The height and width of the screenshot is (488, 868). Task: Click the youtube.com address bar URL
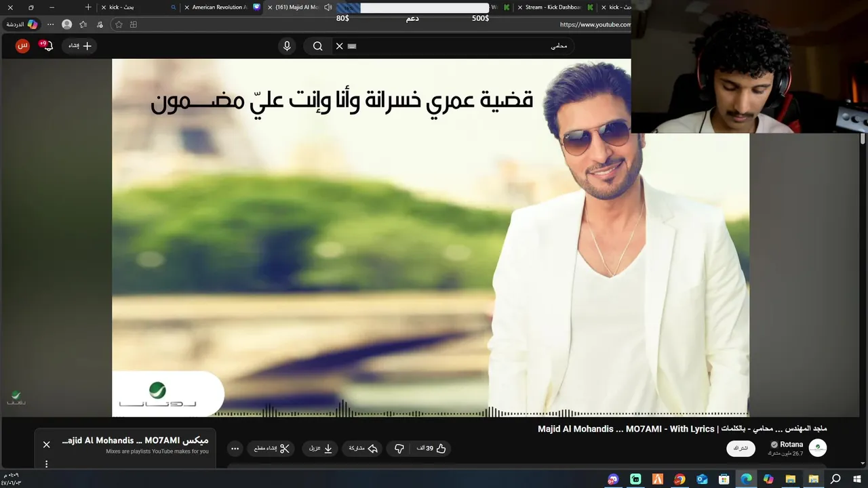click(x=595, y=24)
